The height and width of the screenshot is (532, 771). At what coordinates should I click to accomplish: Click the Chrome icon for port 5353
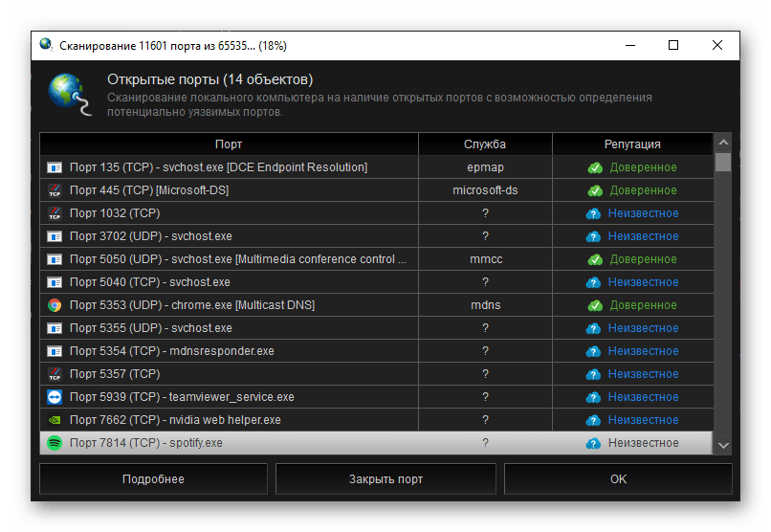[55, 305]
